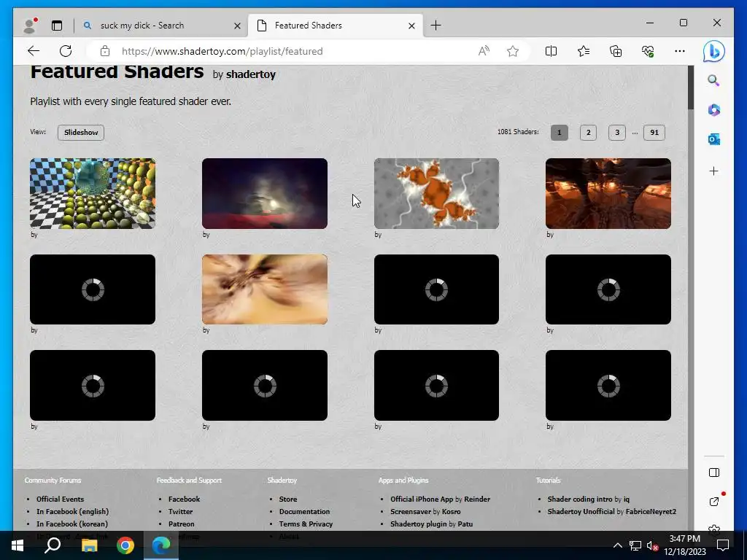The width and height of the screenshot is (747, 560).
Task: Launch Chrome from the taskbar
Action: coord(125,545)
